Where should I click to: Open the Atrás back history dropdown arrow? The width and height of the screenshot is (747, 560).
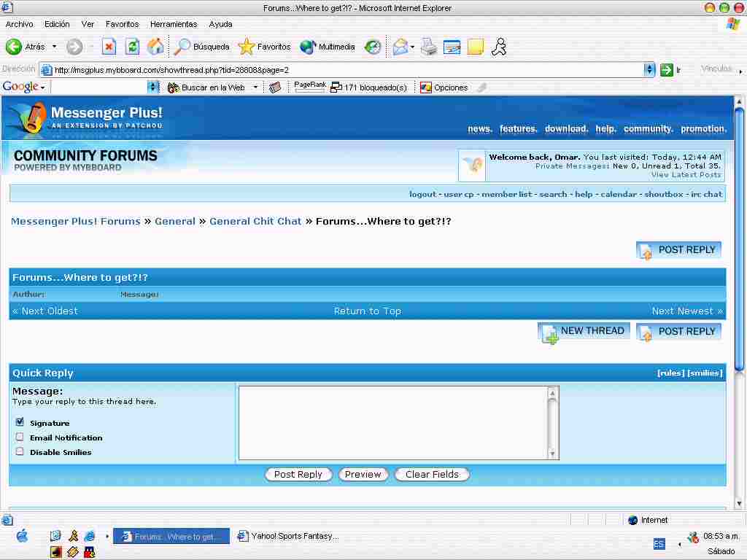(54, 47)
